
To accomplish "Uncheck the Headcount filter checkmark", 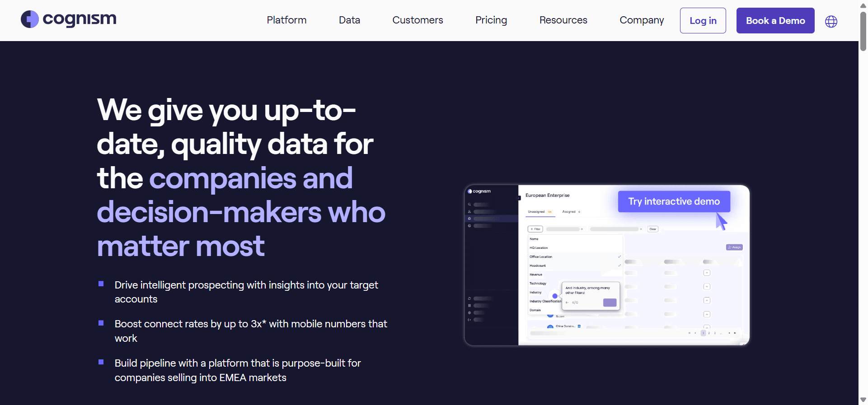I will tap(619, 265).
